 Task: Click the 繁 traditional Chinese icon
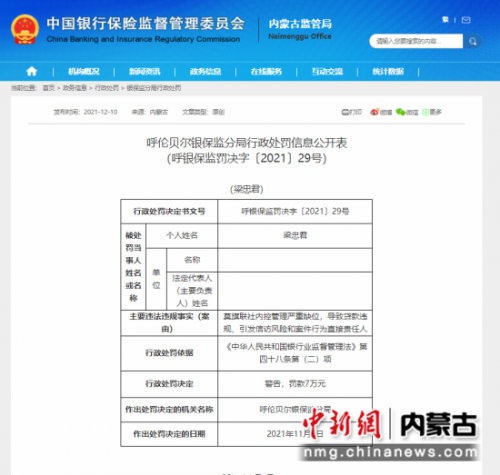click(445, 20)
